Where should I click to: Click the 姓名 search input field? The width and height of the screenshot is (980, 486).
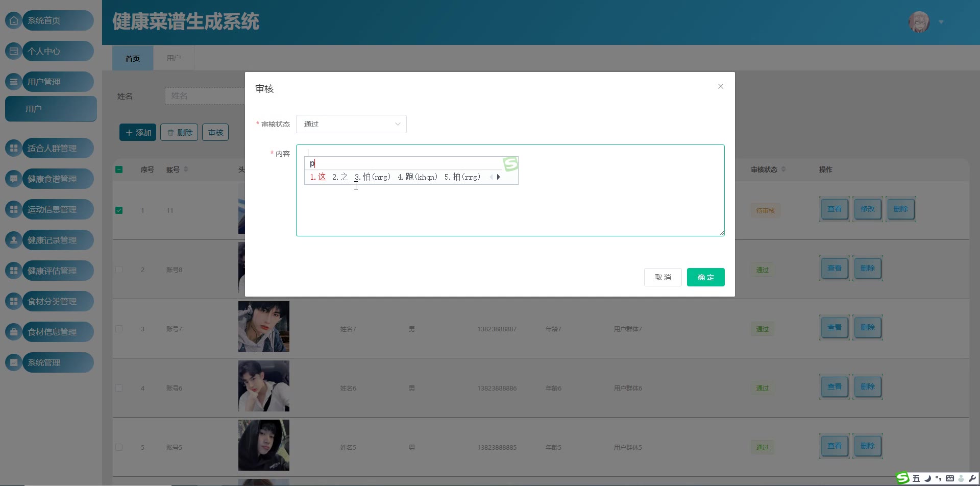click(205, 96)
